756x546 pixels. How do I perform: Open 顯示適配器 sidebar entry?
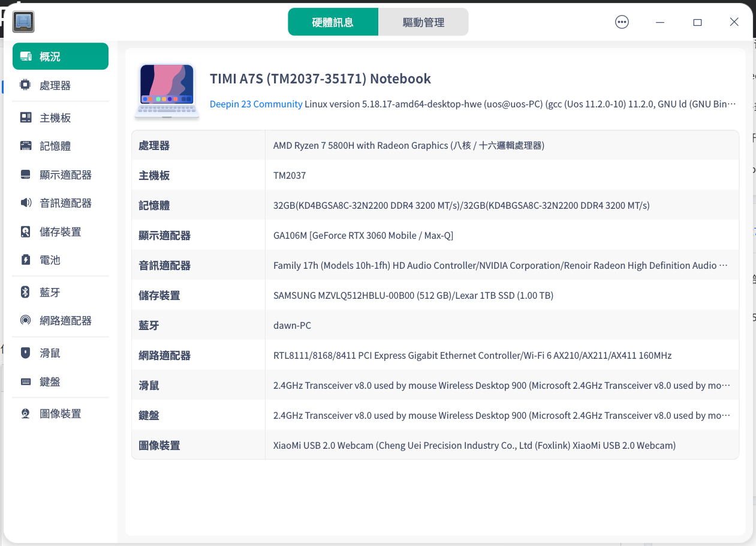pos(61,175)
